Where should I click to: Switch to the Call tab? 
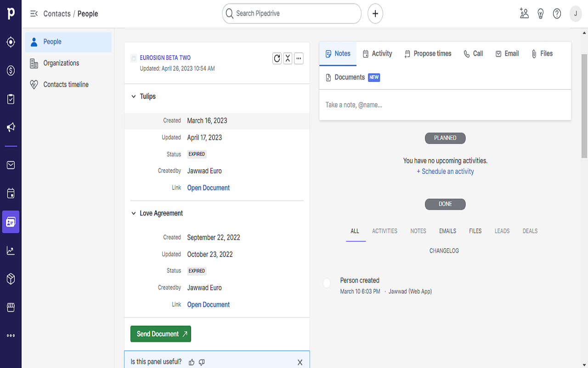click(x=473, y=54)
